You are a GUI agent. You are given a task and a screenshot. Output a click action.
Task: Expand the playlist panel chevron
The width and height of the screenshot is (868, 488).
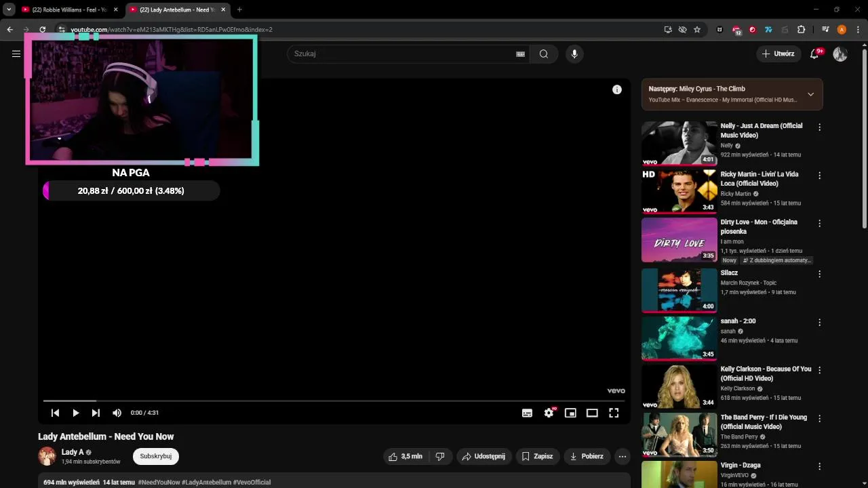[x=810, y=94]
